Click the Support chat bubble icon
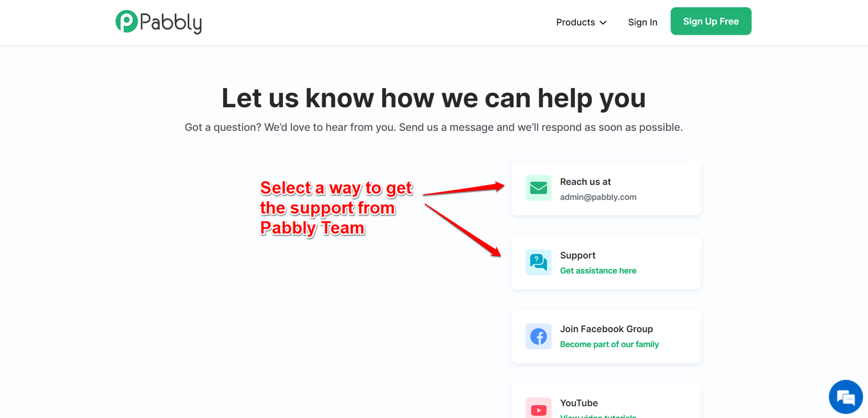 point(538,262)
